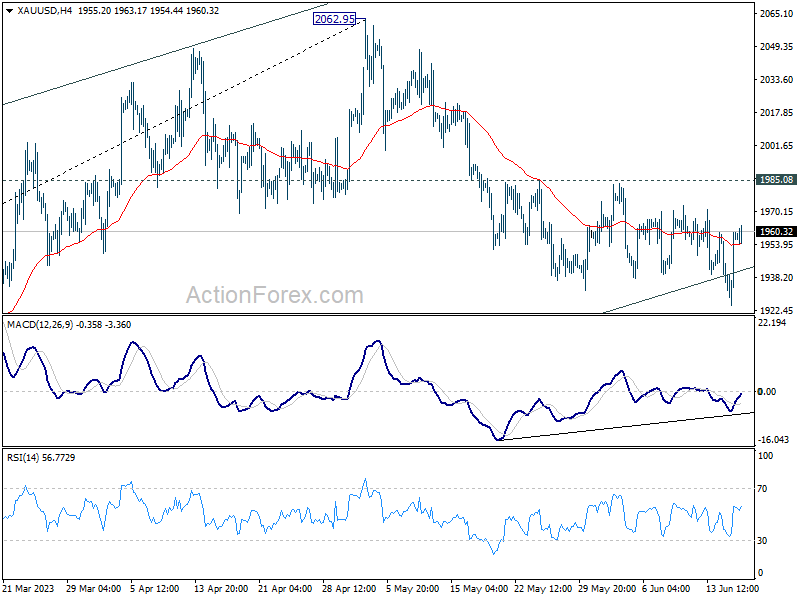The image size is (800, 600).
Task: Select the 5 Apr 12:00 time label
Action: 155,589
